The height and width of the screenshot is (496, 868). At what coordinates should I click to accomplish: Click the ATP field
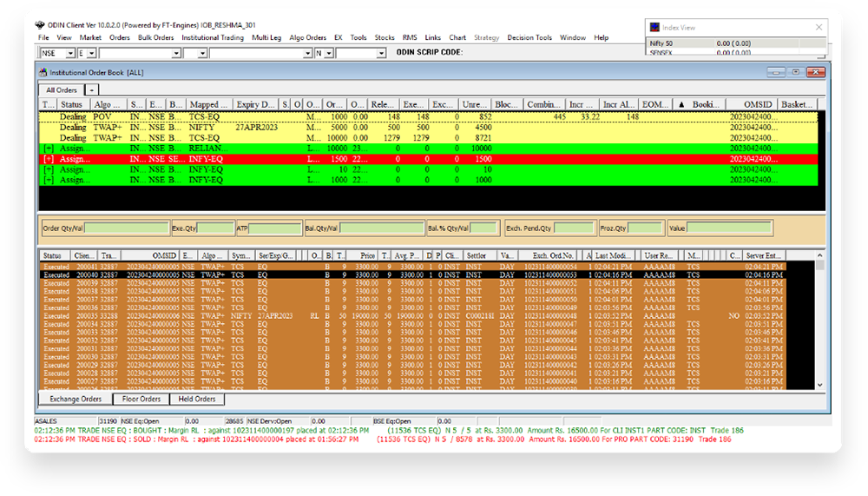pos(274,228)
